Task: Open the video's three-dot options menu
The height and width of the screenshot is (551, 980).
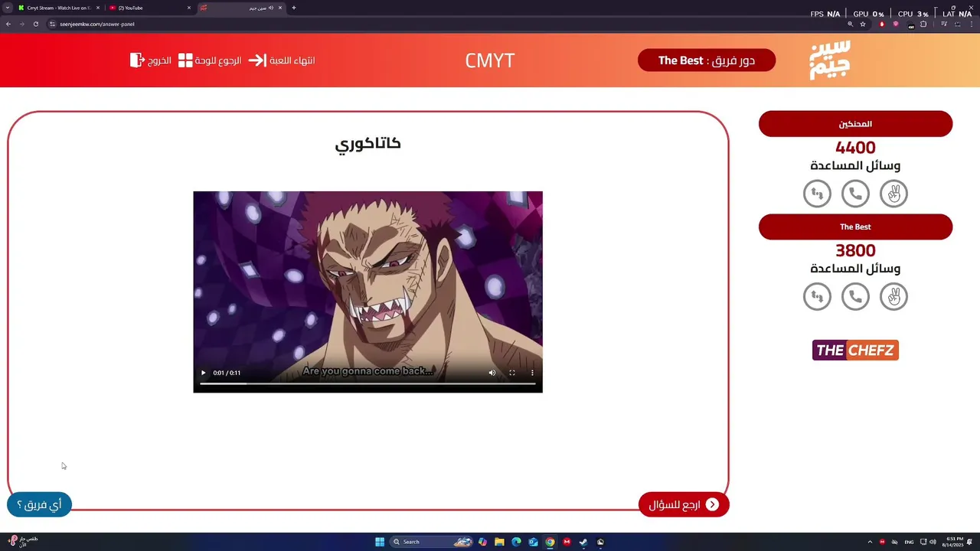Action: [x=532, y=373]
